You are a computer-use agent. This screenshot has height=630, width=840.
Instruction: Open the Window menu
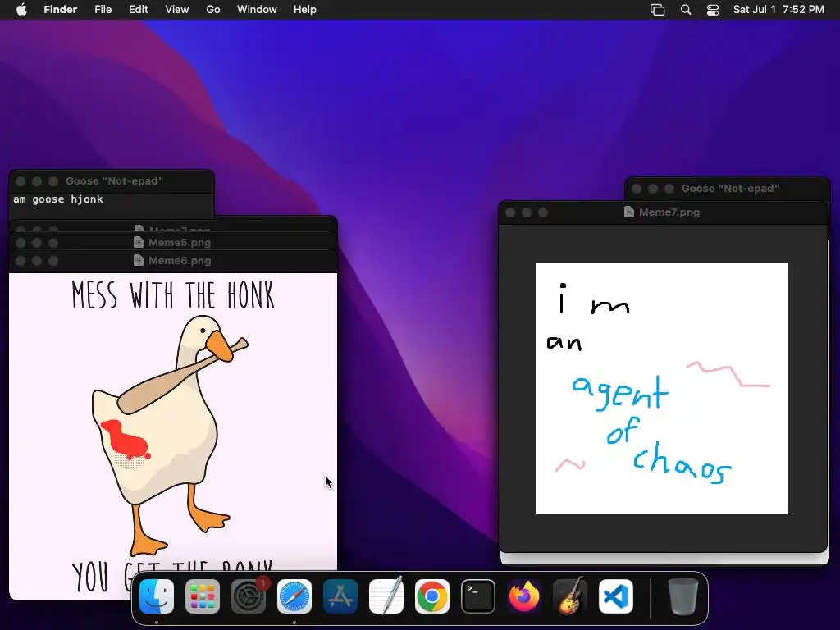[257, 10]
